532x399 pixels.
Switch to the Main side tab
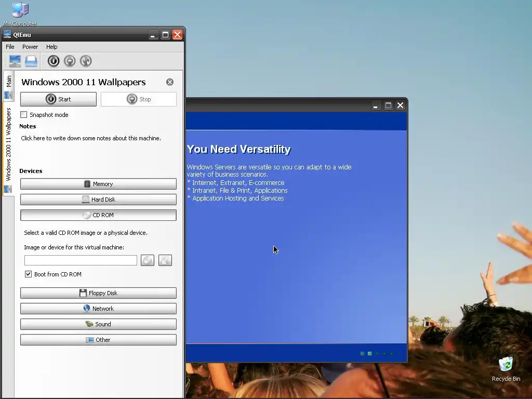(x=8, y=87)
